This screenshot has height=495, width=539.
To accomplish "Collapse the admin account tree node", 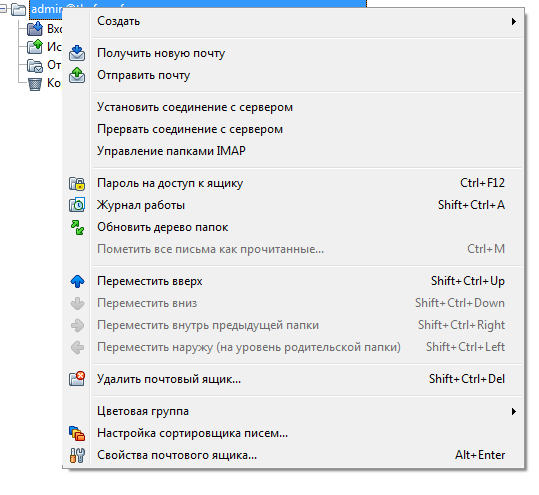I will pos(3,9).
